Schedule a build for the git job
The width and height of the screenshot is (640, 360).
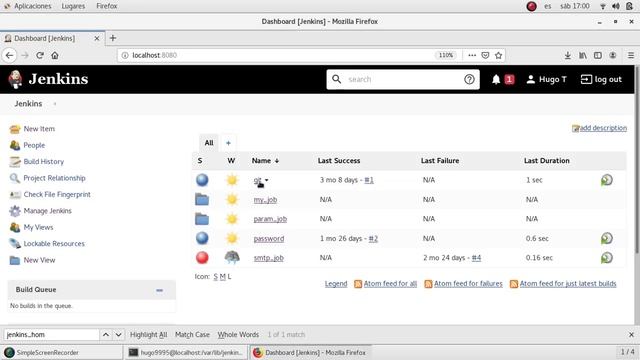[607, 180]
